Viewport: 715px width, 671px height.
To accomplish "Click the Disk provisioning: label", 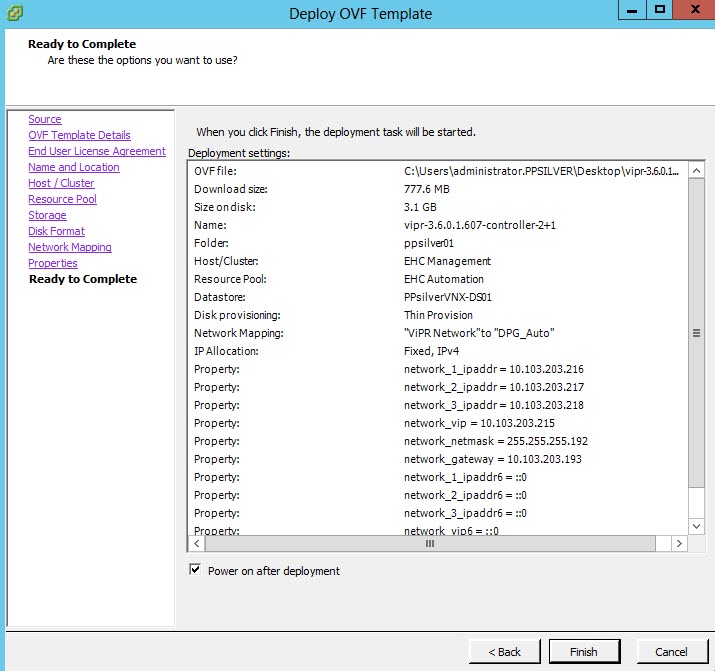I will click(x=237, y=315).
